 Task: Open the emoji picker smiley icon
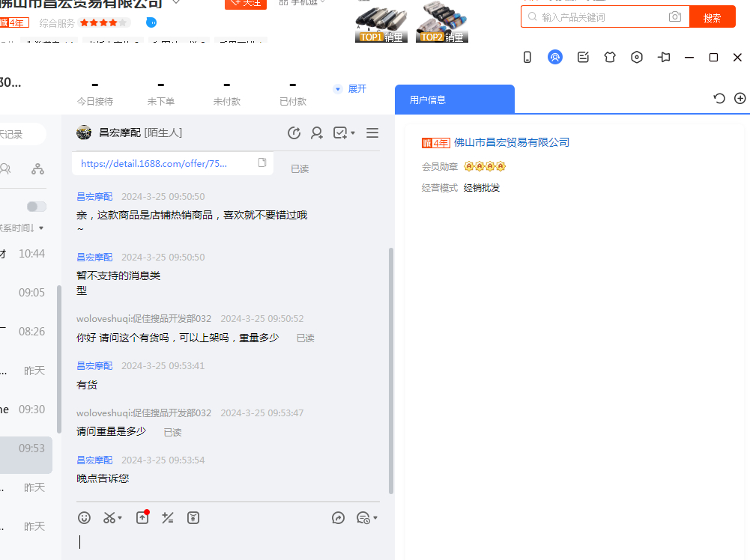(x=84, y=518)
